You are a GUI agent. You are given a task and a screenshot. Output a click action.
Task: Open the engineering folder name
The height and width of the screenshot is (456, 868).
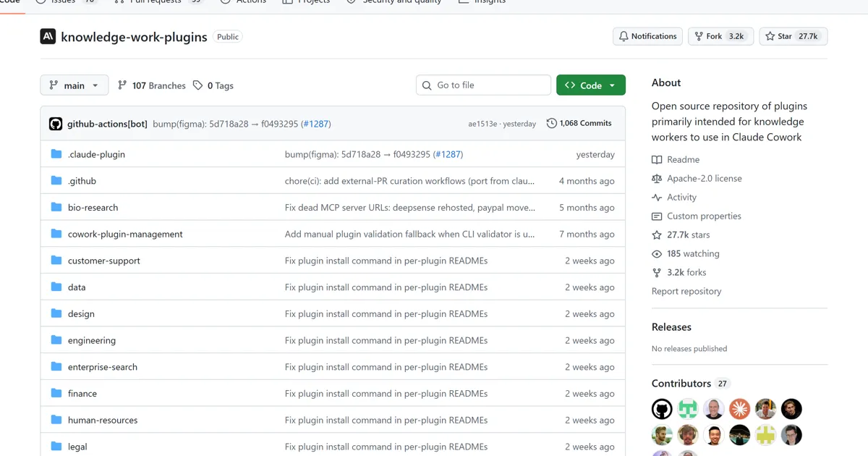pos(92,341)
